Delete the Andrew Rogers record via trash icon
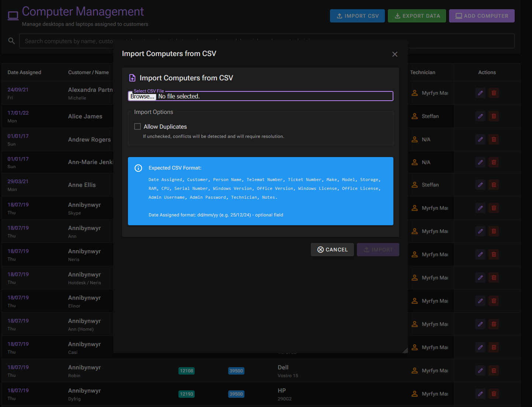This screenshot has height=407, width=532. tap(494, 139)
